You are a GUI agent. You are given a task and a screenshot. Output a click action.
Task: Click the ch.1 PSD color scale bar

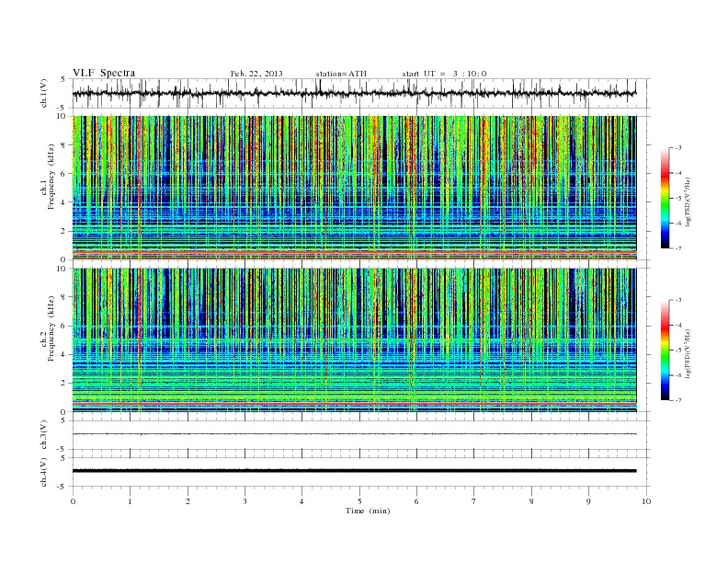665,199
